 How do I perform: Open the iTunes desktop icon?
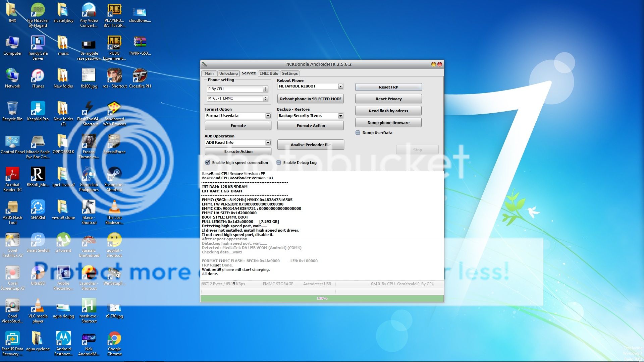(38, 76)
